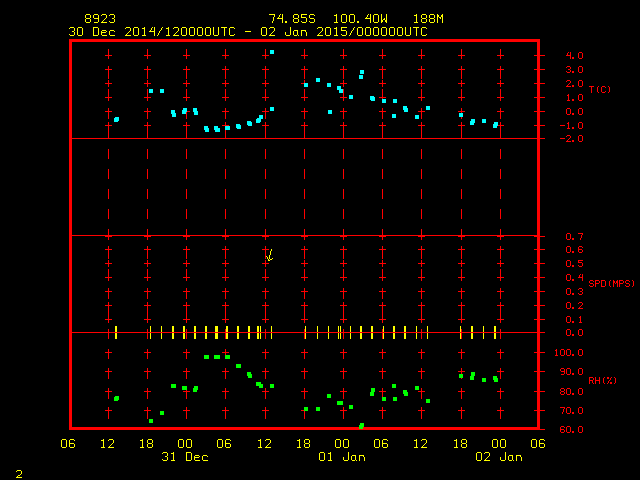Click the "0.6" wind speed tick value
Viewport: 640px width, 480px height.
[574, 250]
